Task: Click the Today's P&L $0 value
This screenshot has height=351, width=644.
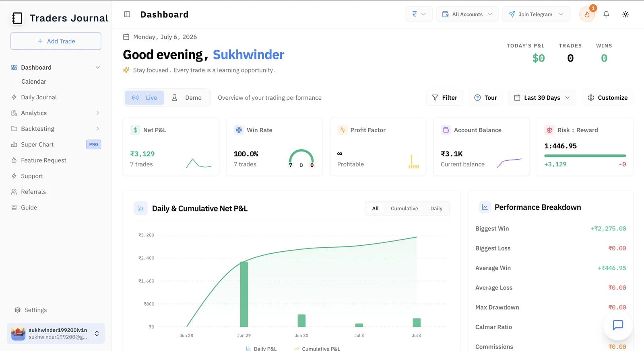Action: (x=539, y=58)
